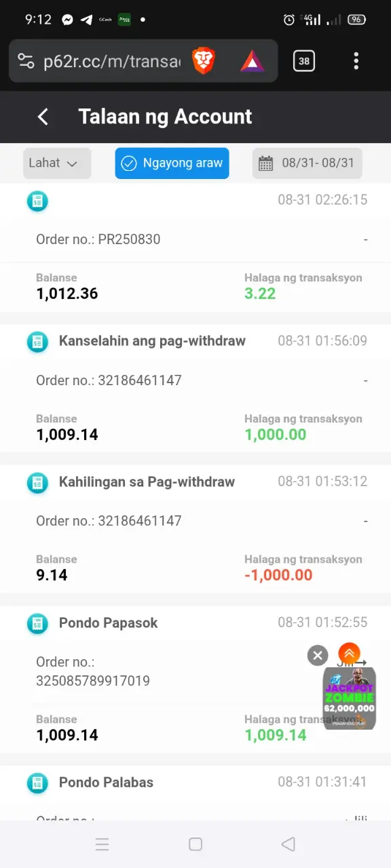Viewport: 391px width, 868px height.
Task: Open the Jackpot Zombie promo banner
Action: (x=349, y=698)
